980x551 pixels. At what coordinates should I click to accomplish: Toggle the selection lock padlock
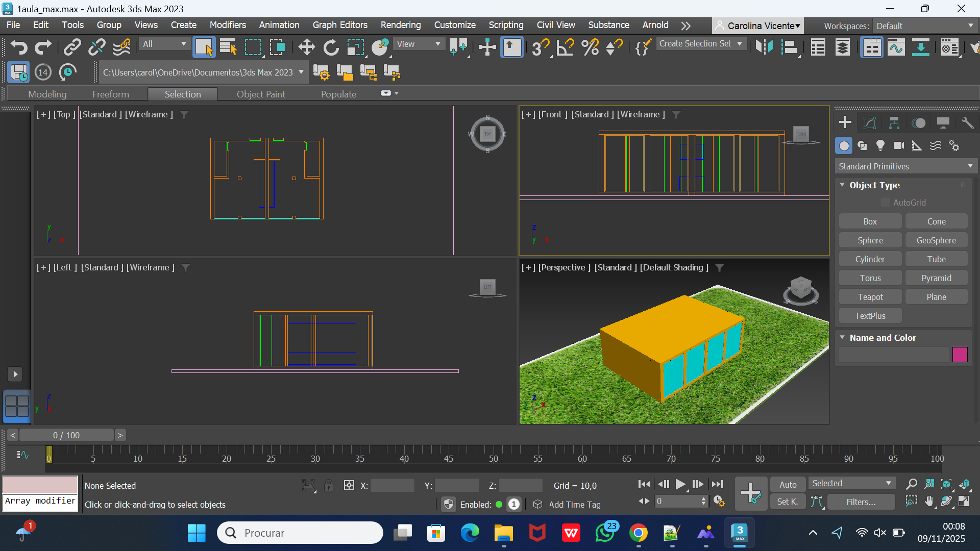pos(329,486)
